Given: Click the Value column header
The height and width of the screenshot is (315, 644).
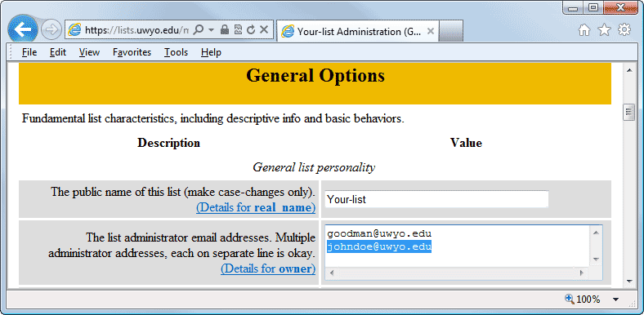Looking at the screenshot, I should 466,143.
